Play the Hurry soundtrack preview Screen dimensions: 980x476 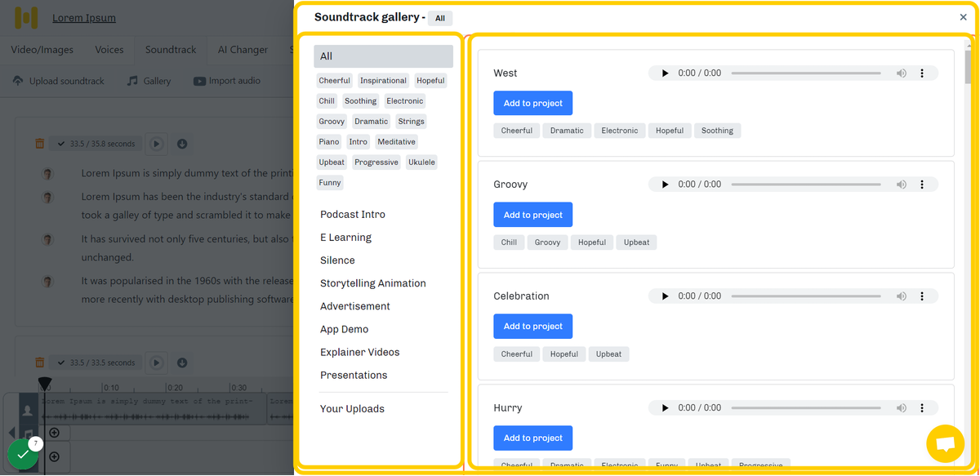[x=665, y=408]
